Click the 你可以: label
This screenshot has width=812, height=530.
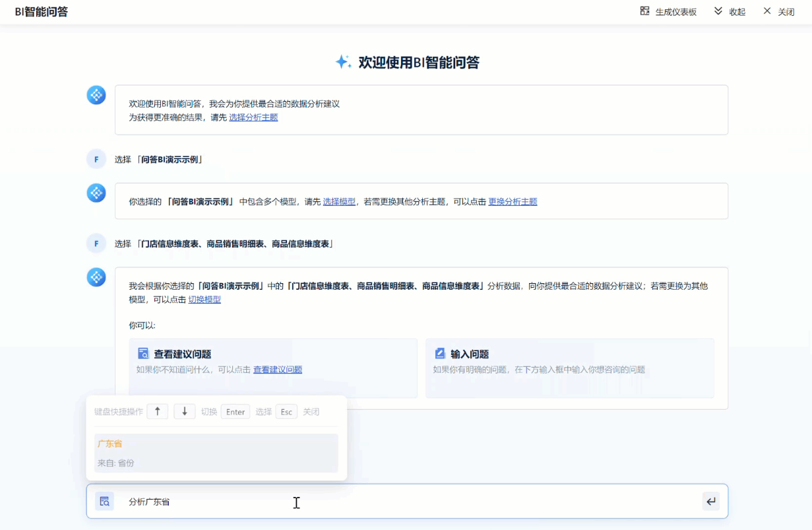(x=142, y=325)
